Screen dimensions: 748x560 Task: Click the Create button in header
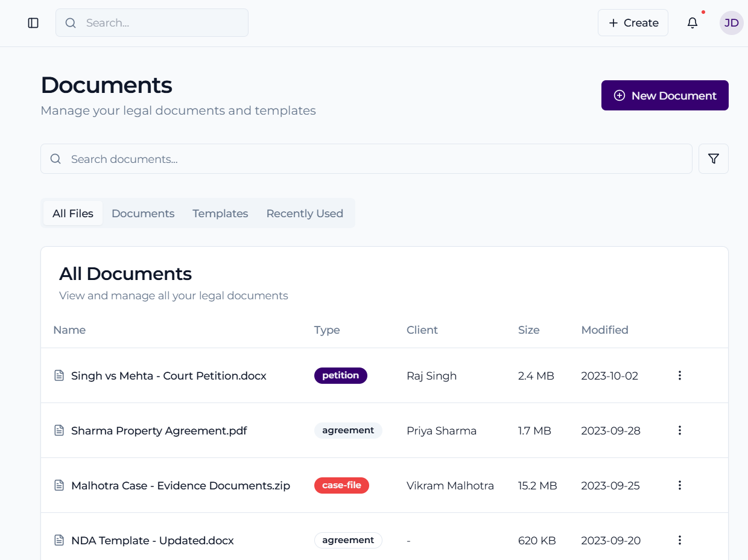coord(633,23)
